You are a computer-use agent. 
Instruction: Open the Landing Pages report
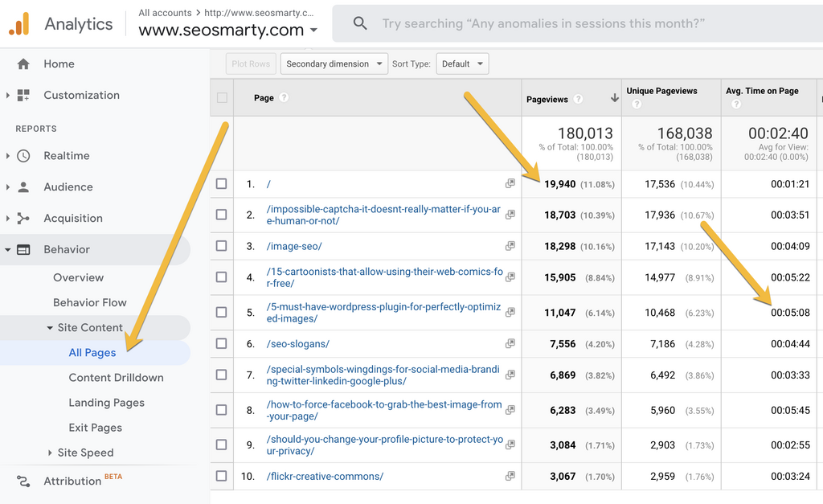(x=106, y=403)
